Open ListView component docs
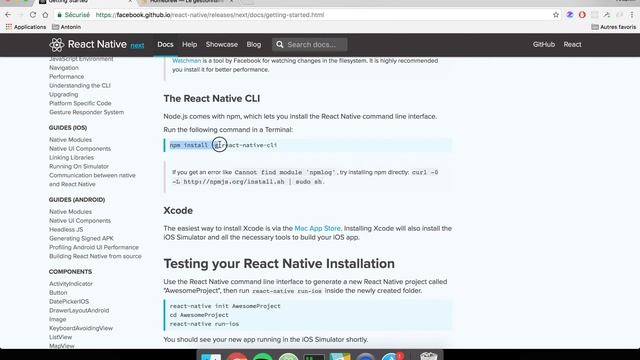Screen dimensions: 640x360 [x=60, y=337]
